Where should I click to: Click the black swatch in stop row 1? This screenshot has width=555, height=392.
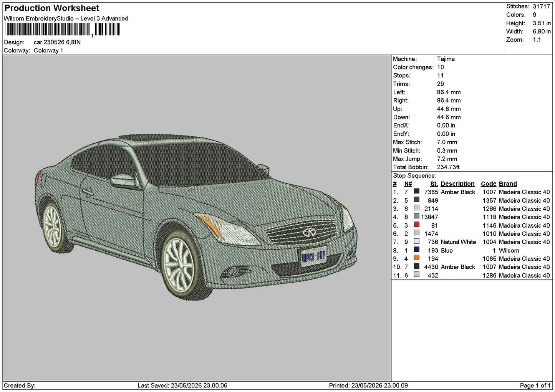(416, 191)
